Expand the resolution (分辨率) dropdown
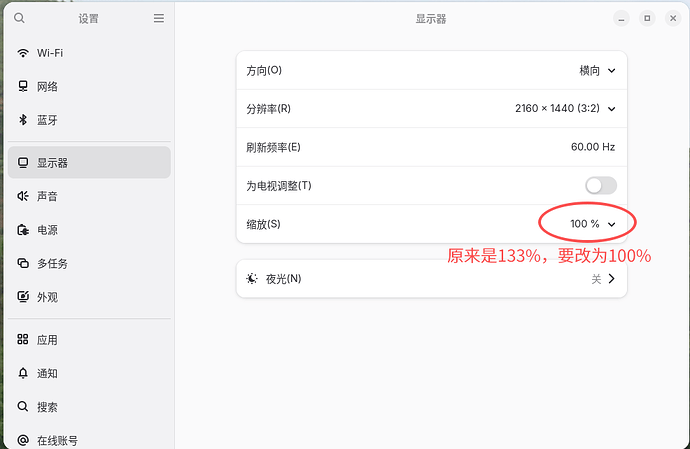The height and width of the screenshot is (449, 690). pos(565,108)
